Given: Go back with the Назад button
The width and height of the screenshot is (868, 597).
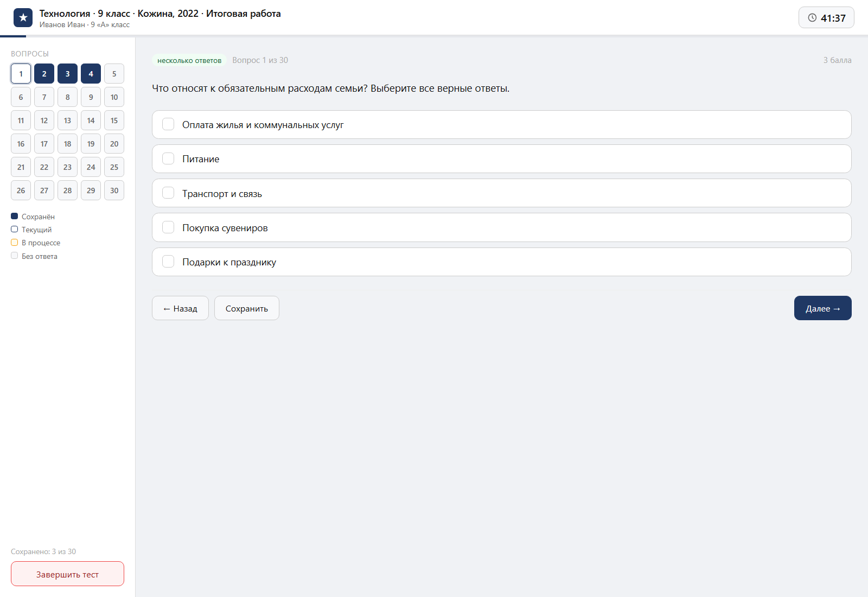Looking at the screenshot, I should click(x=180, y=308).
